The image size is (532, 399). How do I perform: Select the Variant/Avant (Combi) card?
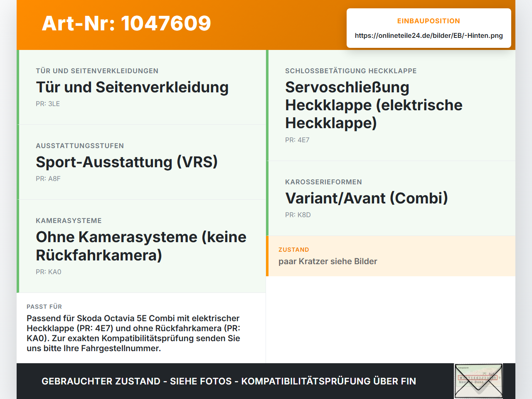coord(391,198)
